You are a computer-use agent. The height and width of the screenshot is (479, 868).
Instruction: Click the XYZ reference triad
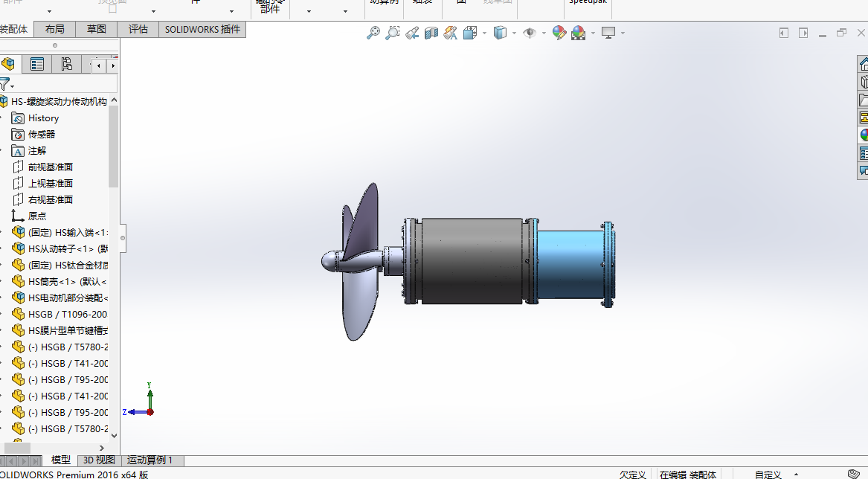pos(141,402)
